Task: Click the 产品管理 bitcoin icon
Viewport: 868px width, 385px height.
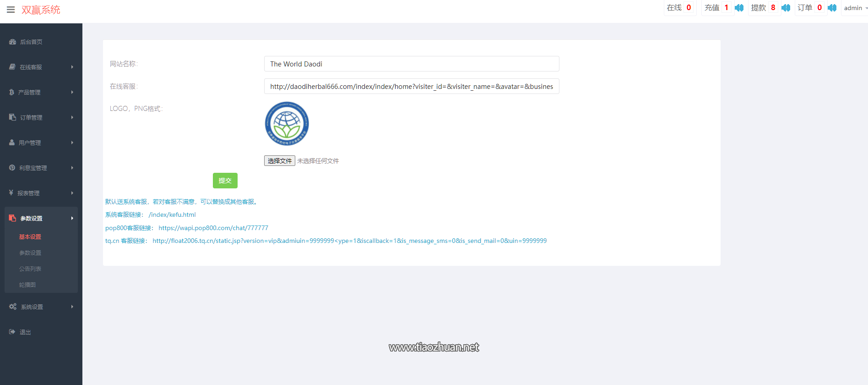Action: pyautogui.click(x=11, y=92)
